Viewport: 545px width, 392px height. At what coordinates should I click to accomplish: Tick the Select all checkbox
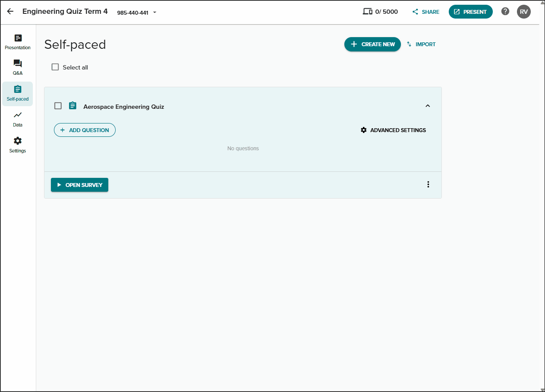point(55,67)
